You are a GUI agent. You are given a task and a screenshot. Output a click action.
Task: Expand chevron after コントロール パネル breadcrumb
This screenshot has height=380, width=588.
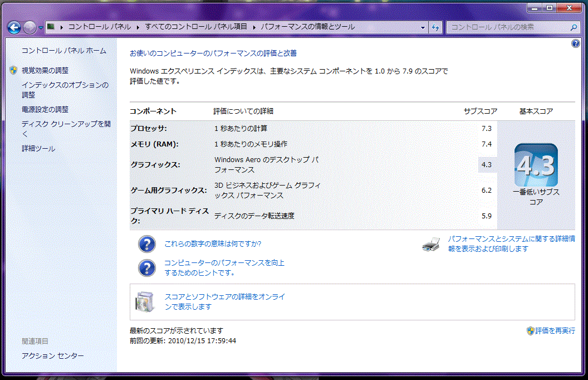tap(138, 27)
